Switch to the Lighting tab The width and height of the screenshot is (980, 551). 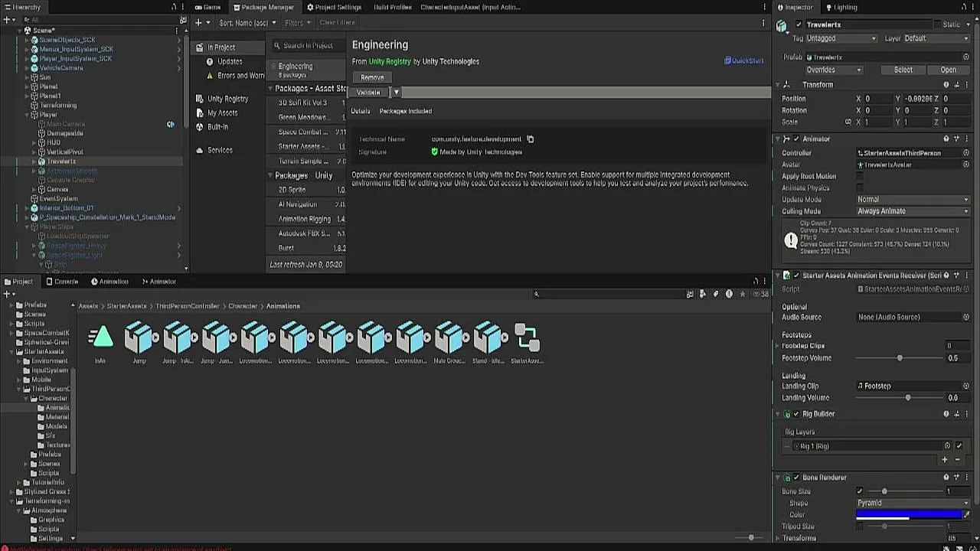pyautogui.click(x=841, y=7)
